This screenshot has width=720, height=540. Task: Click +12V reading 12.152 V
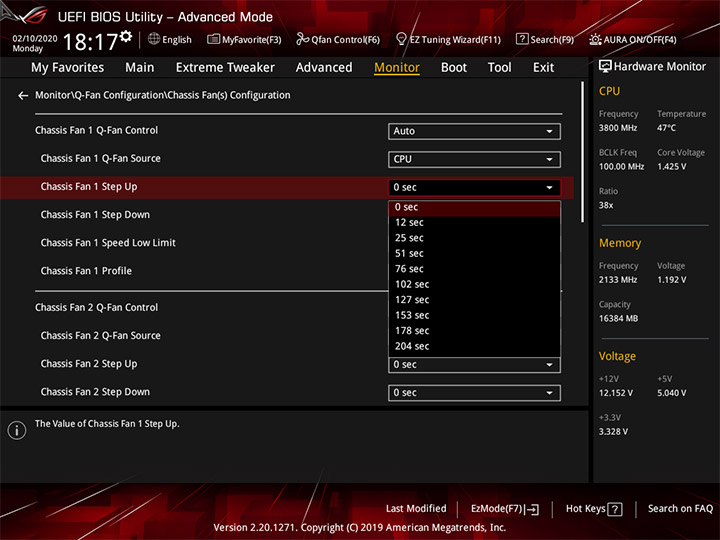pos(615,393)
